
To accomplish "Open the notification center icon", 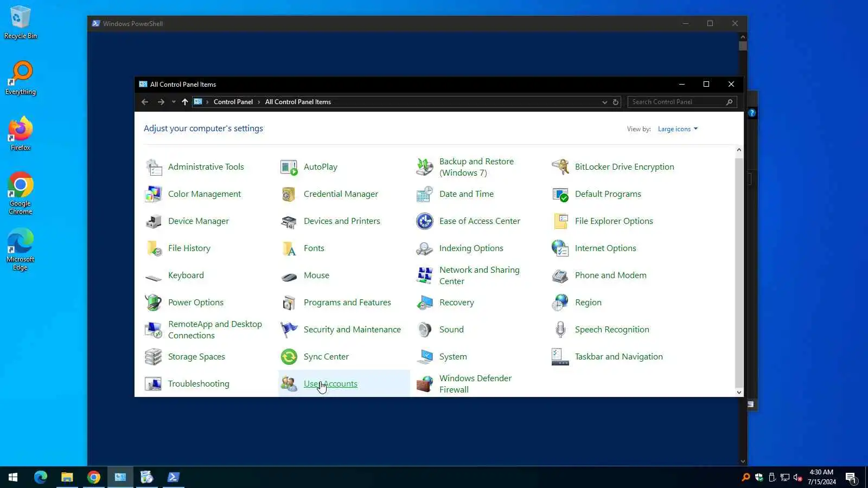I will pyautogui.click(x=851, y=478).
